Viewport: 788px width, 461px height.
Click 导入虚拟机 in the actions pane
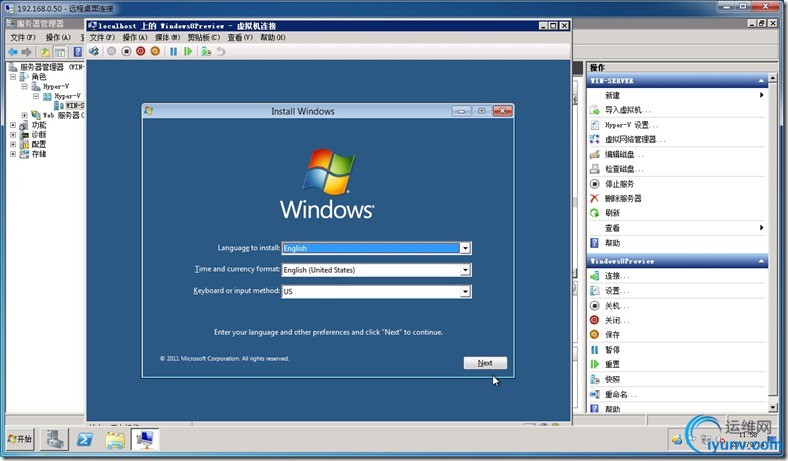628,110
